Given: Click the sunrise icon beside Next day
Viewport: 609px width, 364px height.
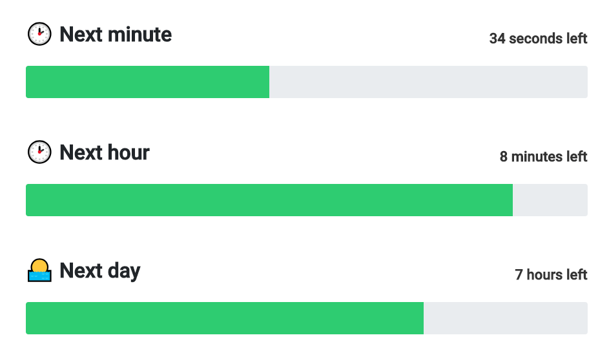Looking at the screenshot, I should (39, 270).
